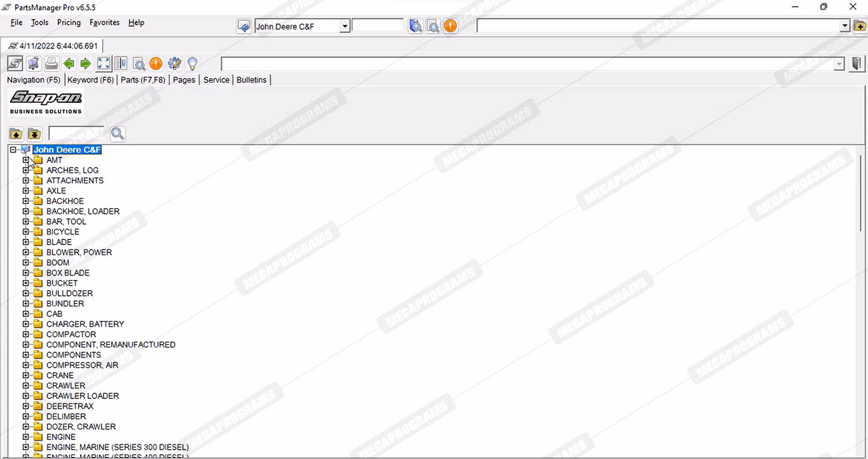Toggle the fullscreen expand icon
The height and width of the screenshot is (459, 868).
coord(104,63)
